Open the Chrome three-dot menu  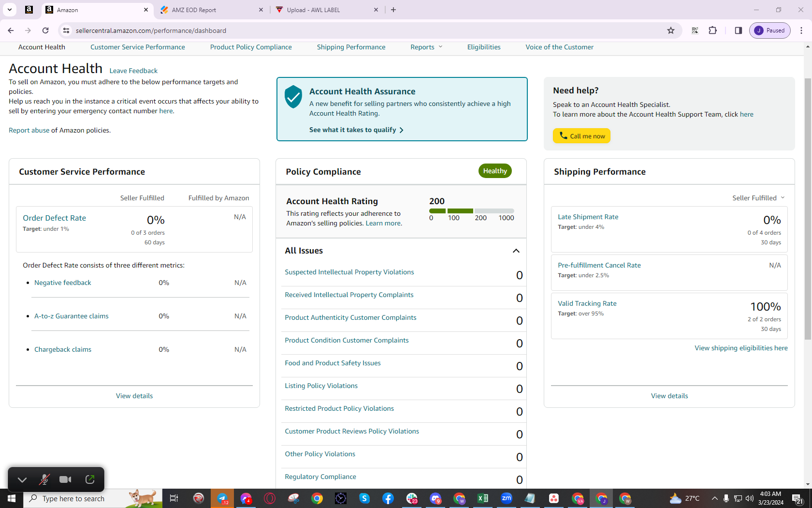click(801, 30)
